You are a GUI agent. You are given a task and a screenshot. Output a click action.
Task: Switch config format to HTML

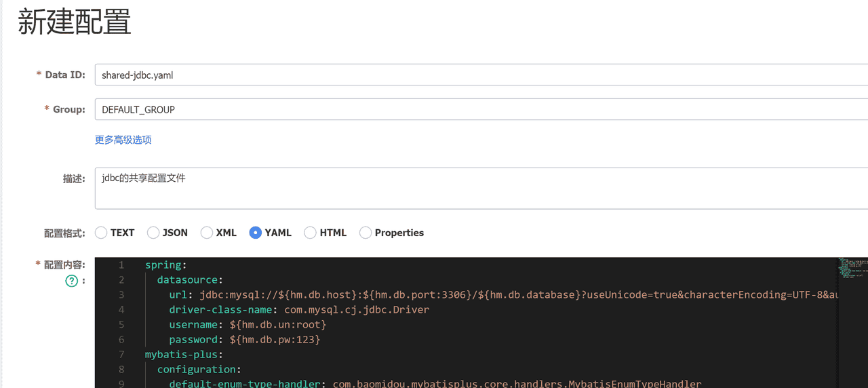coord(310,233)
